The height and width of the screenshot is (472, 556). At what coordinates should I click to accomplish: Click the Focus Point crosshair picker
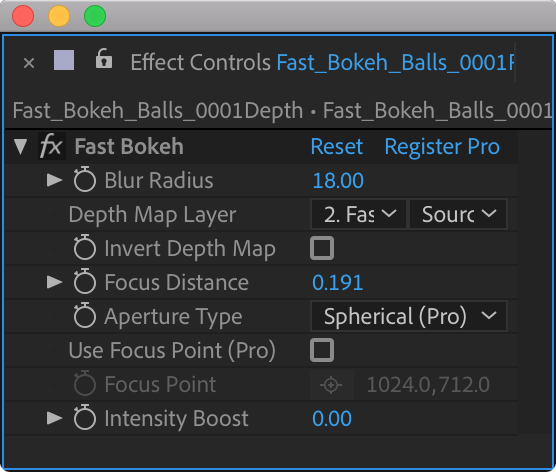coord(331,385)
